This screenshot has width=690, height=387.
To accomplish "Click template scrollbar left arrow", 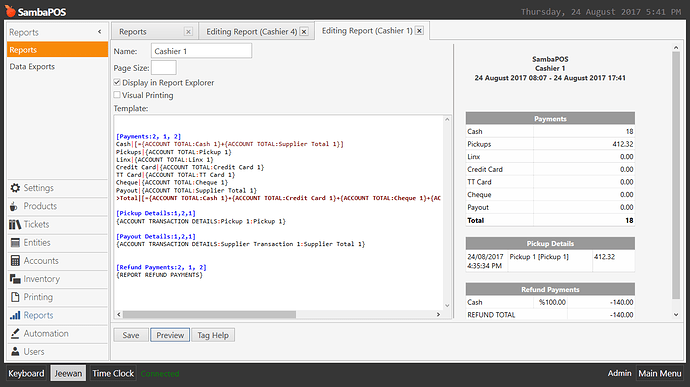I will pos(119,314).
